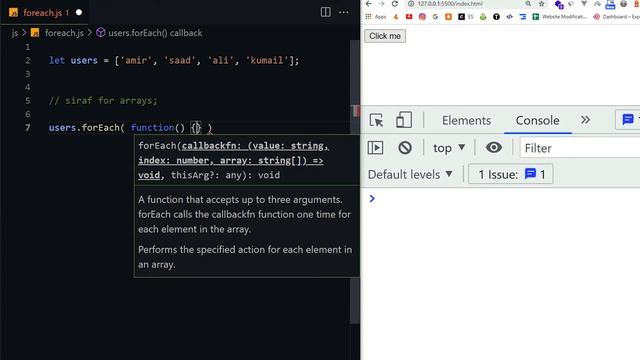
Task: Click the 'function' keyword on line 7
Action: 152,128
